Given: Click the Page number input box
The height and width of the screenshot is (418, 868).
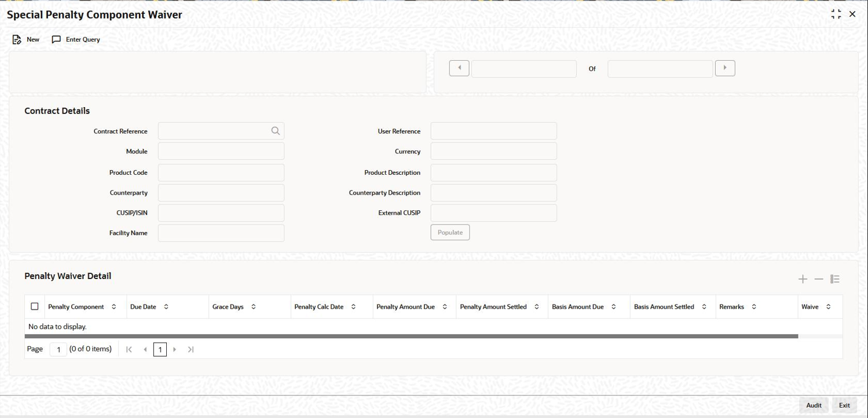Looking at the screenshot, I should point(58,349).
